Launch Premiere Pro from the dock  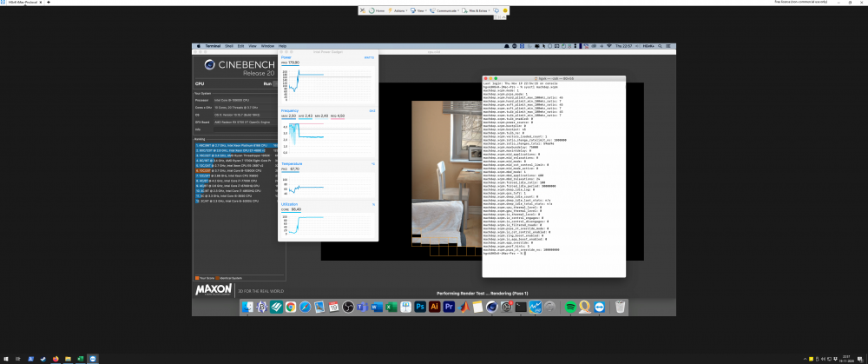click(x=449, y=307)
